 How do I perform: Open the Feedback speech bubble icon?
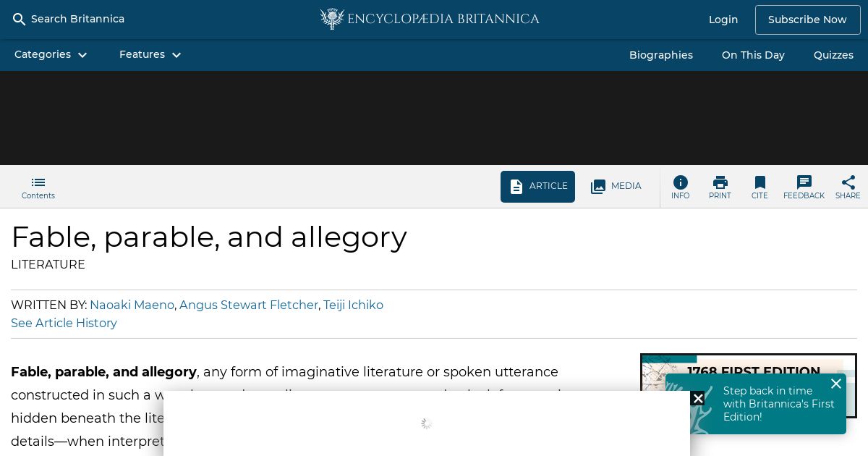(x=804, y=182)
